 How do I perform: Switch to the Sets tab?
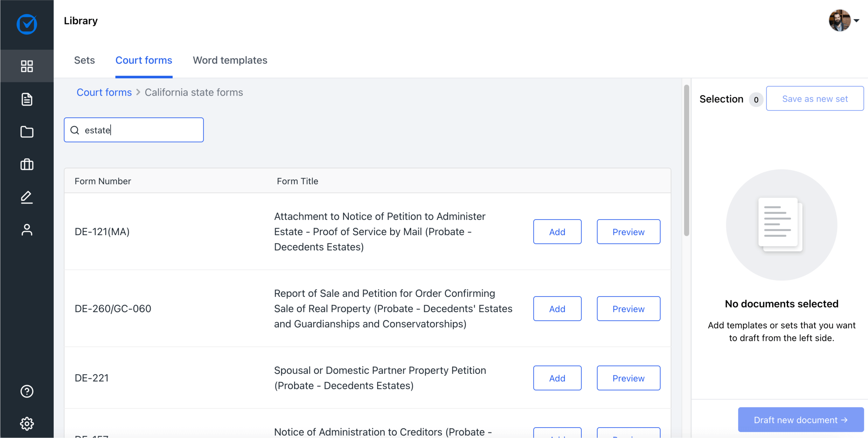tap(84, 60)
